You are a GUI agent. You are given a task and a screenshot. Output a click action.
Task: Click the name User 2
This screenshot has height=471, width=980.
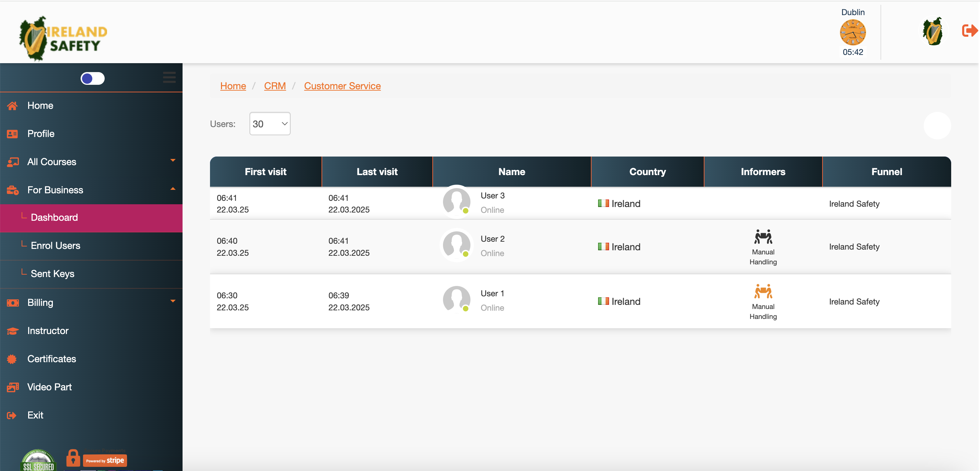coord(492,239)
